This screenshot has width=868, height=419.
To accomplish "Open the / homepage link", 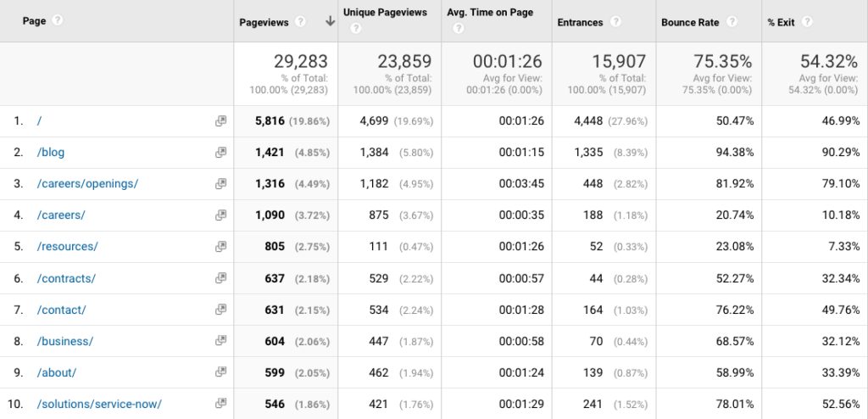I will (39, 120).
